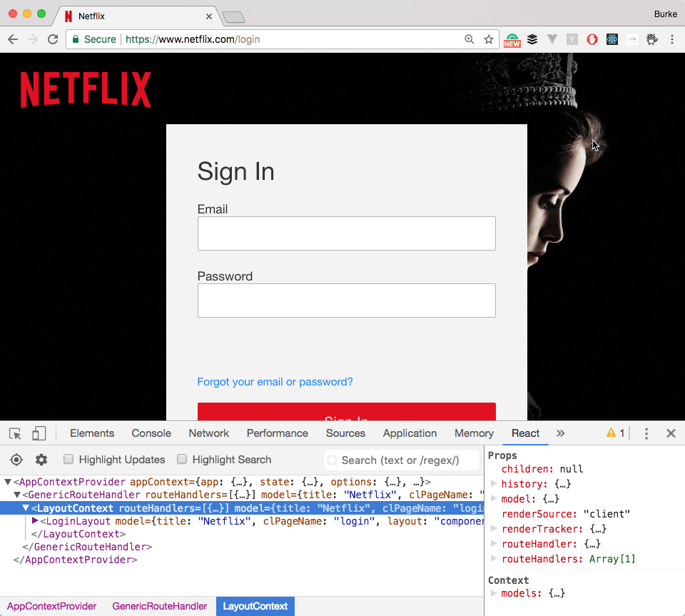Close the Netflix browser tab
The width and height of the screenshot is (685, 616).
coord(209,16)
